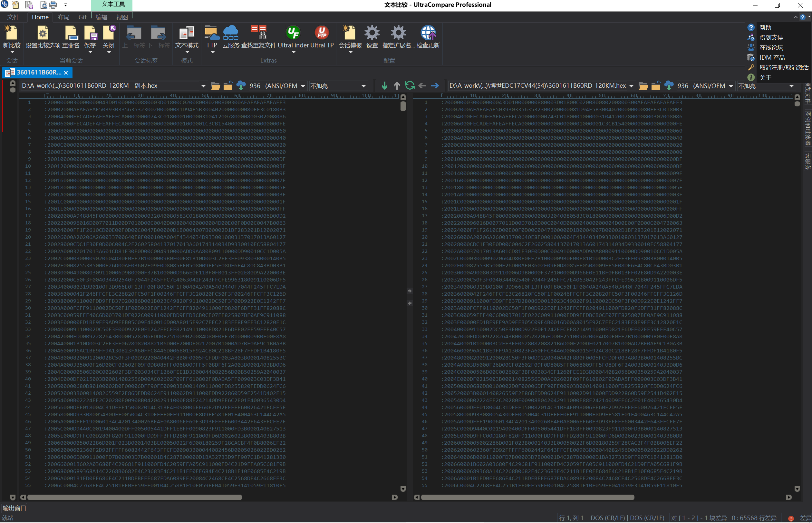
Task: Open left 不加亮 highlighting dropdown
Action: pos(363,86)
